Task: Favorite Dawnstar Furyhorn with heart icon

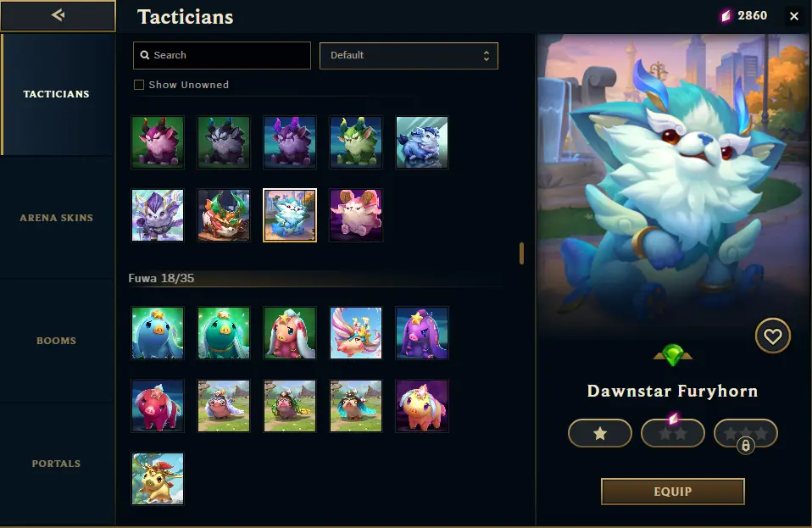Action: point(772,336)
